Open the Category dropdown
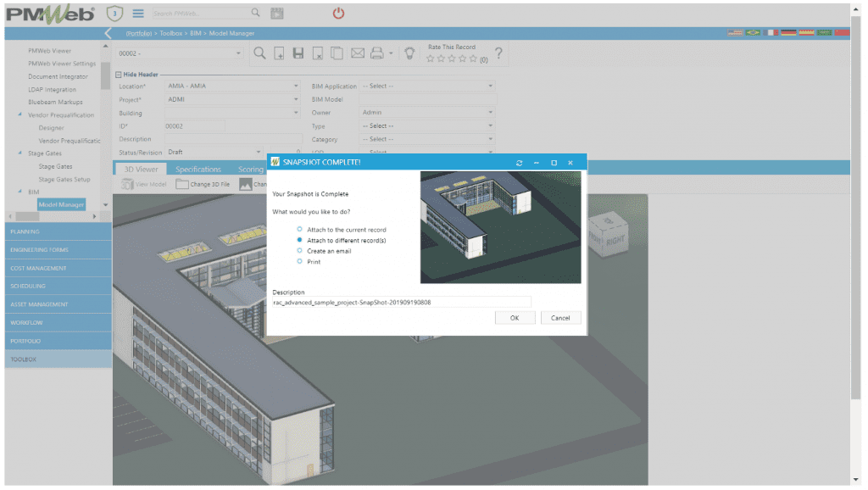The width and height of the screenshot is (868, 490). [x=490, y=139]
